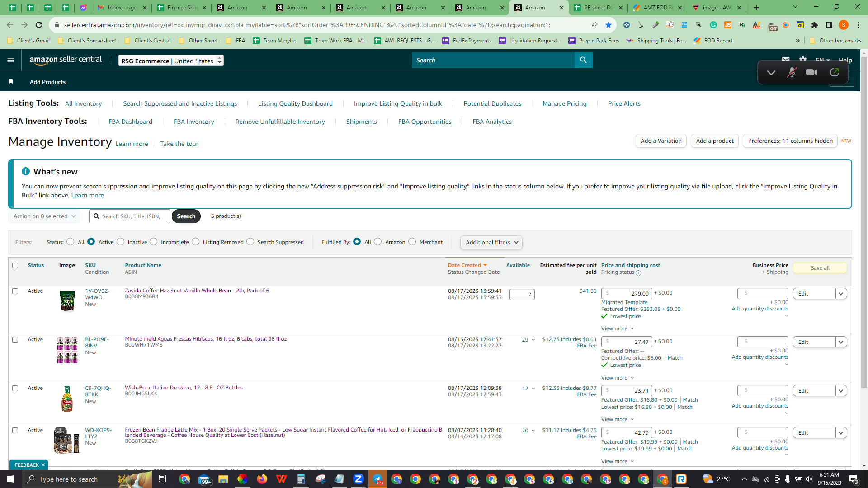Click the Add a product button
868x488 pixels.
click(715, 141)
